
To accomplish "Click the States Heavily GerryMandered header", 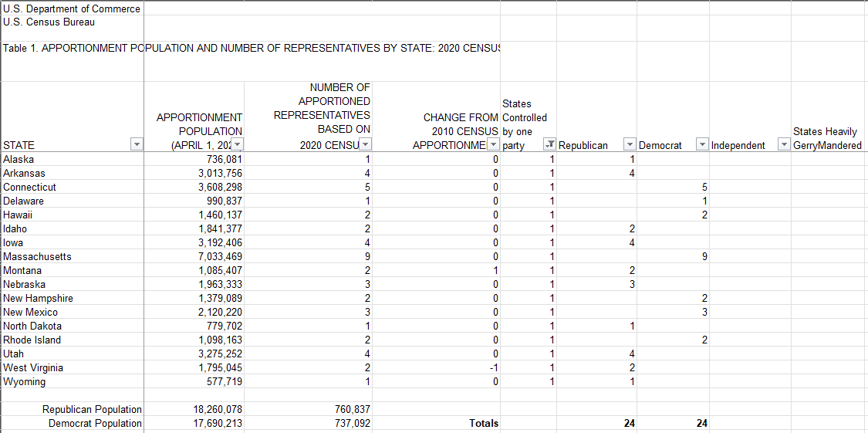I will (x=829, y=138).
